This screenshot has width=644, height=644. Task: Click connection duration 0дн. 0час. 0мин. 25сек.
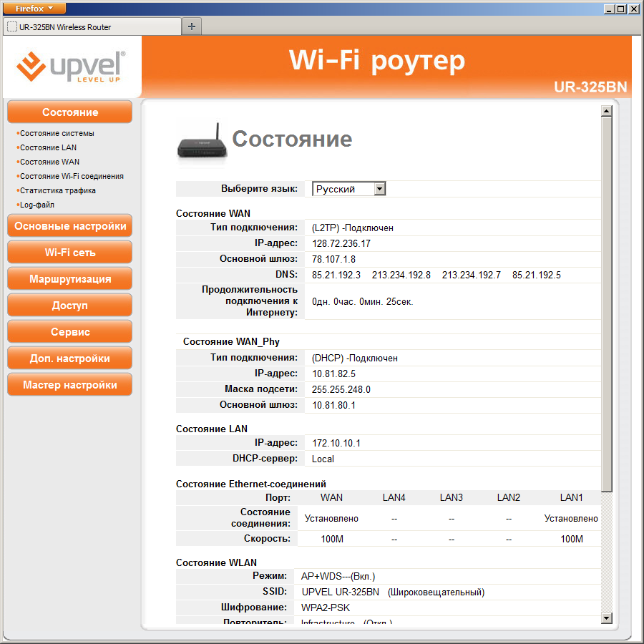coord(362,301)
